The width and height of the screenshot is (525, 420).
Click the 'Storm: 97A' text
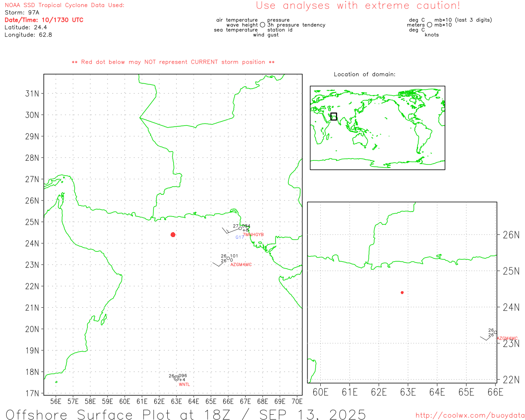click(22, 13)
